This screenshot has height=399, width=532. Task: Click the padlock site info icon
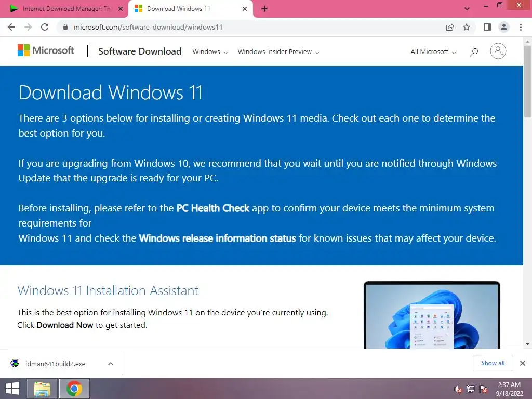(65, 27)
